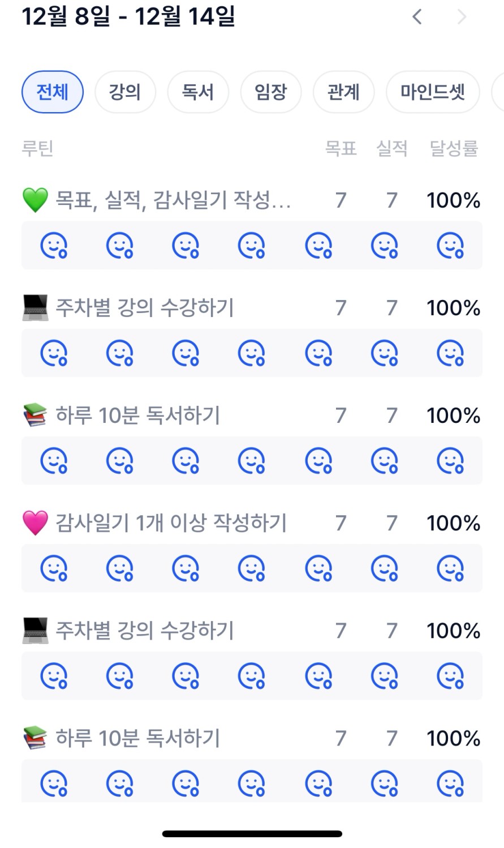Click the books icon of the first 하루 10분 독서하기
The image size is (504, 848).
pos(35,416)
